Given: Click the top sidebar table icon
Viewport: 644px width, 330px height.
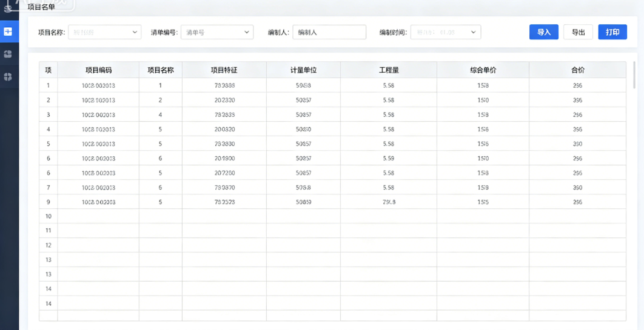Looking at the screenshot, I should coord(8,31).
